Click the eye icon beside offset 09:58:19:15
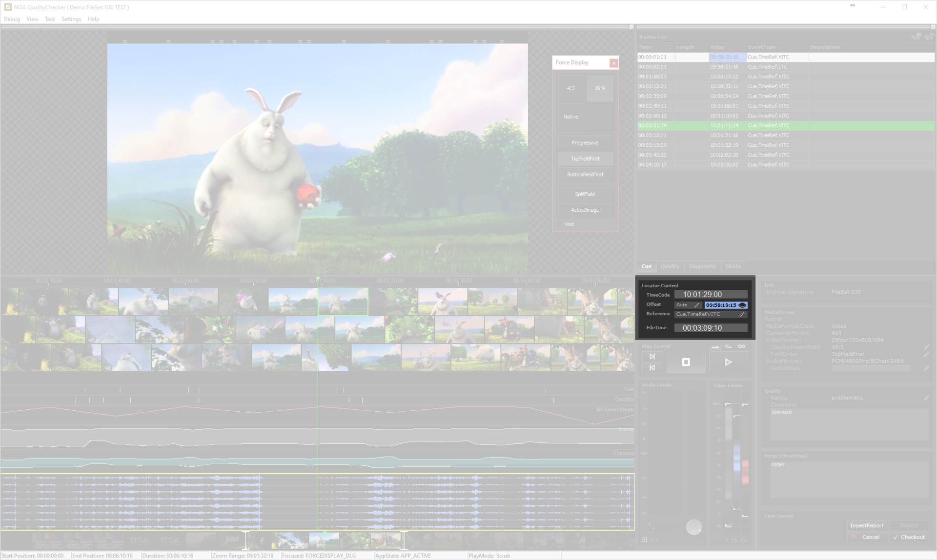 742,305
